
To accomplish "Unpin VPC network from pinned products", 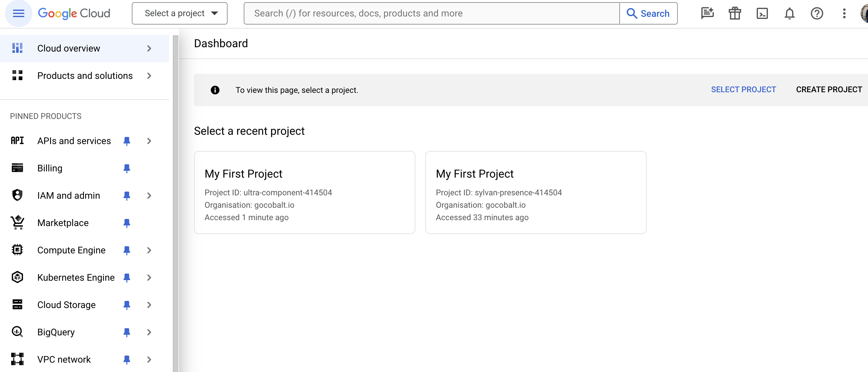I will pos(127,359).
